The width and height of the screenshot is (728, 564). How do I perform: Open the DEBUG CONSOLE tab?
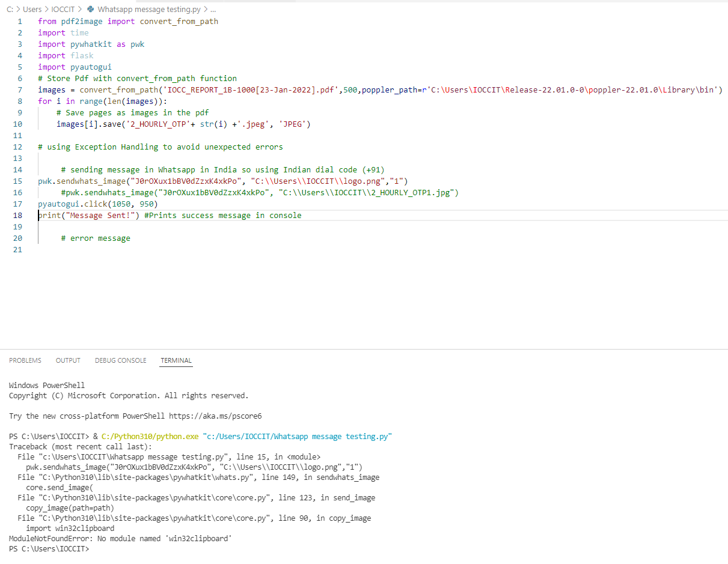(x=120, y=360)
